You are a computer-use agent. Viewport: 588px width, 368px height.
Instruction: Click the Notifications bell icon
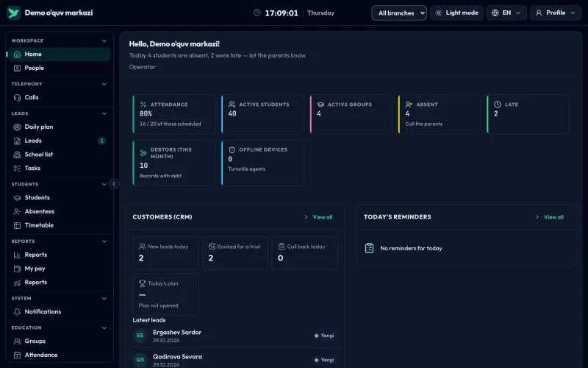point(17,311)
